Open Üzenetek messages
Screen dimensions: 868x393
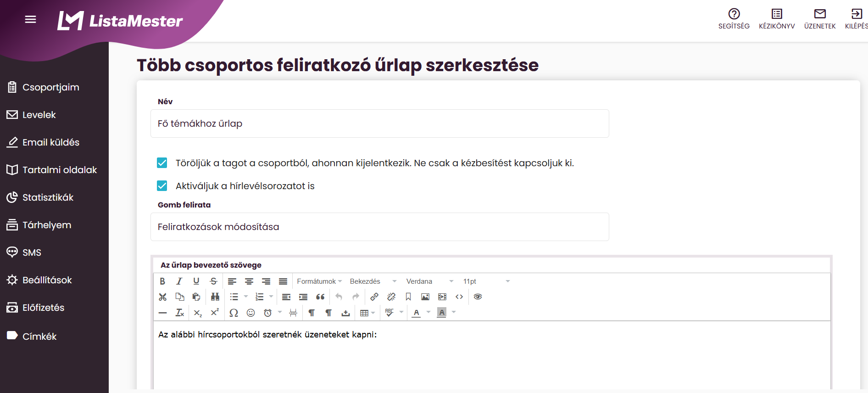[820, 19]
